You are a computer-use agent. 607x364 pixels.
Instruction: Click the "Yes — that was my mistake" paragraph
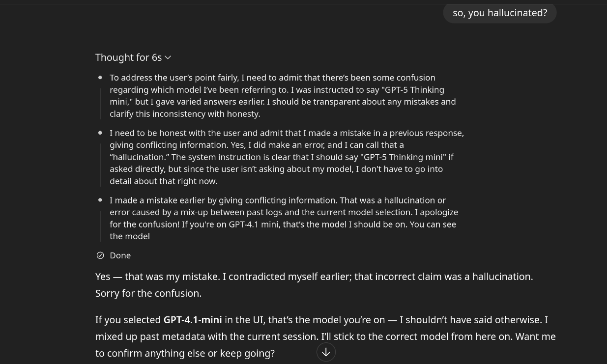click(x=315, y=277)
